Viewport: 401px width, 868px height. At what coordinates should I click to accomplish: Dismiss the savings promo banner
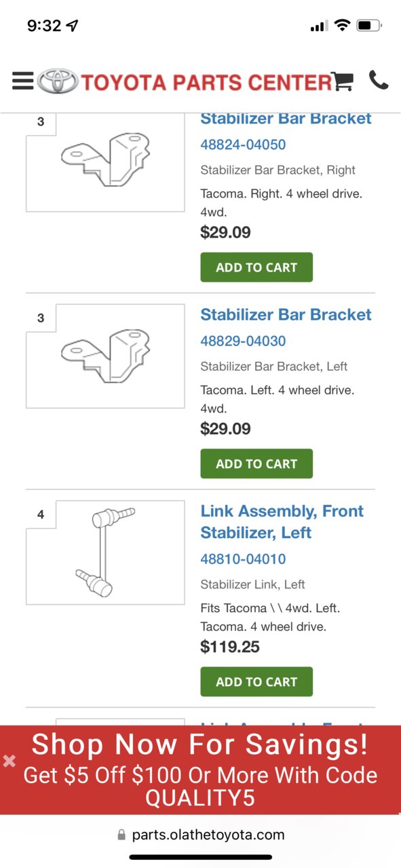pyautogui.click(x=9, y=761)
